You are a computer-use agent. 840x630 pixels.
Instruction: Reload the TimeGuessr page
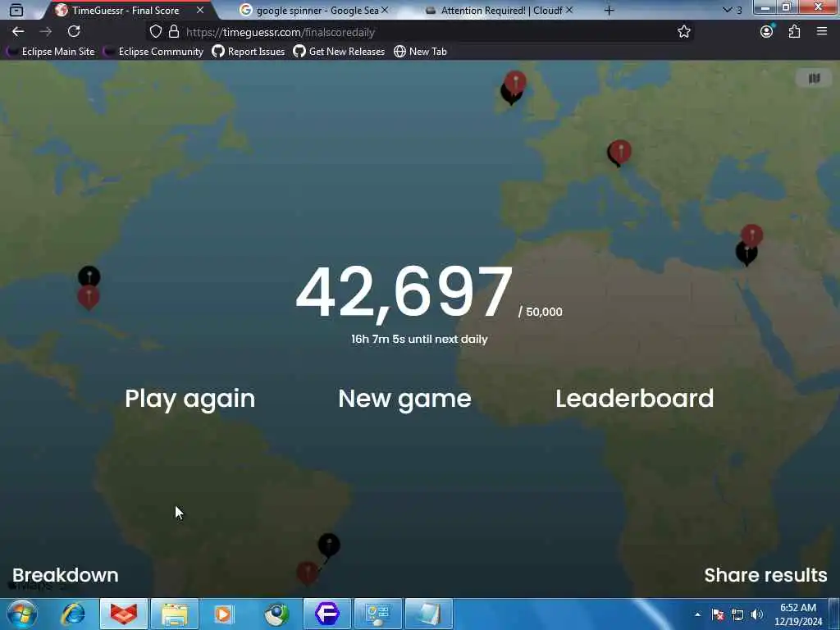pos(74,32)
